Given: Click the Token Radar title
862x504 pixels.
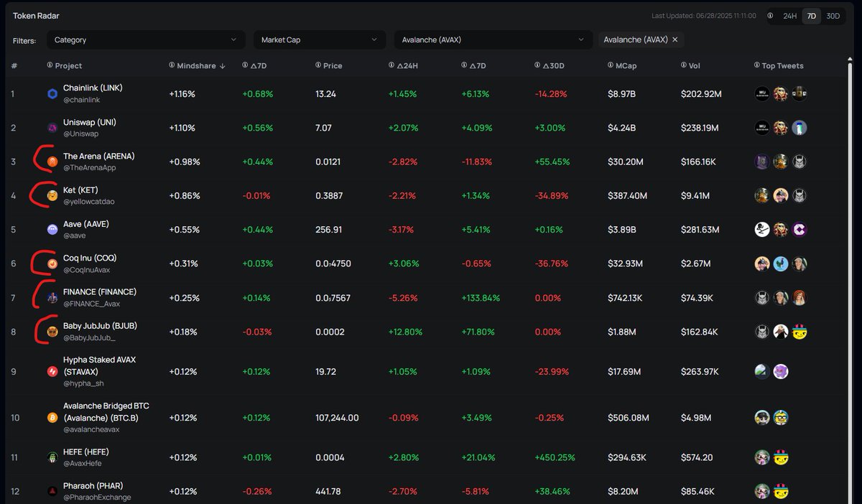Looking at the screenshot, I should coord(36,15).
